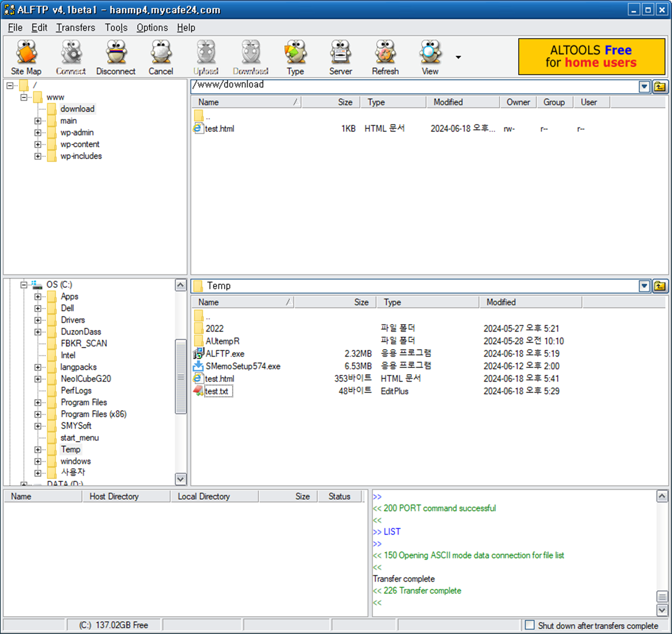Open the Transfers menu

tap(75, 27)
